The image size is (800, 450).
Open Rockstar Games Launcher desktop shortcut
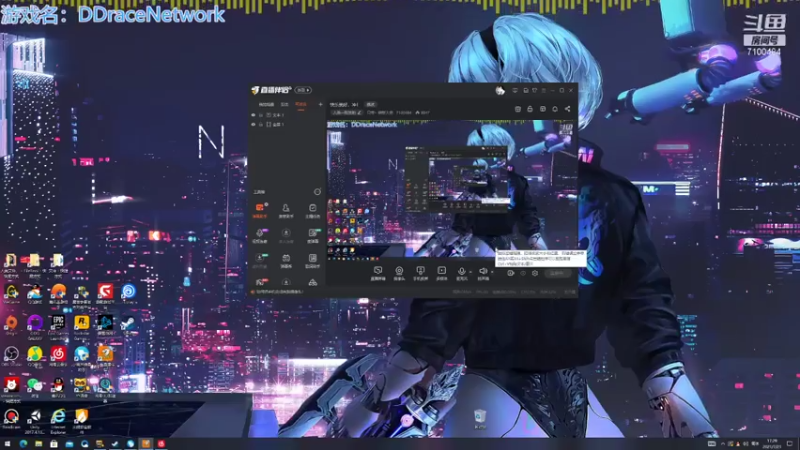[82, 327]
